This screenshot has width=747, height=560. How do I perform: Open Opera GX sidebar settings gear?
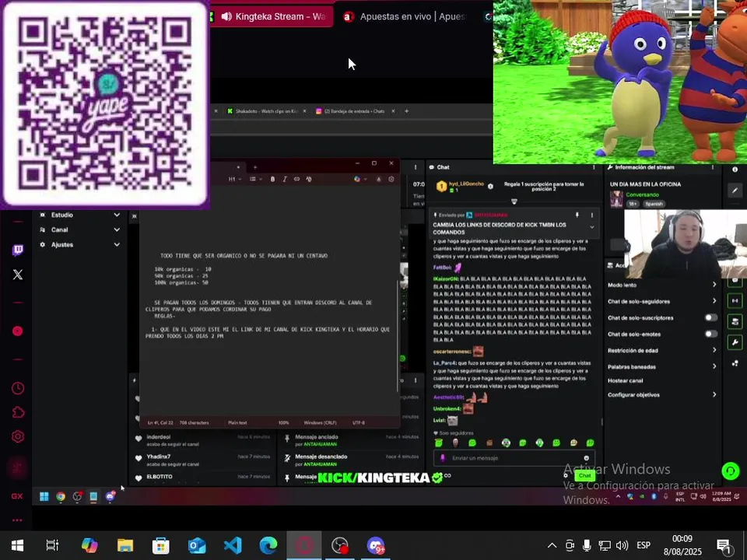(x=18, y=436)
